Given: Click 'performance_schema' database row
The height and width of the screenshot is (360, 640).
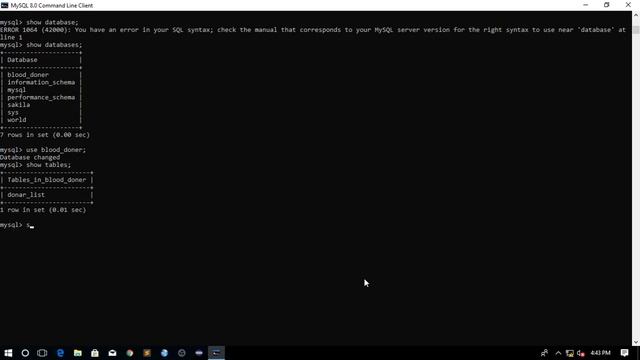Looking at the screenshot, I should 41,98.
